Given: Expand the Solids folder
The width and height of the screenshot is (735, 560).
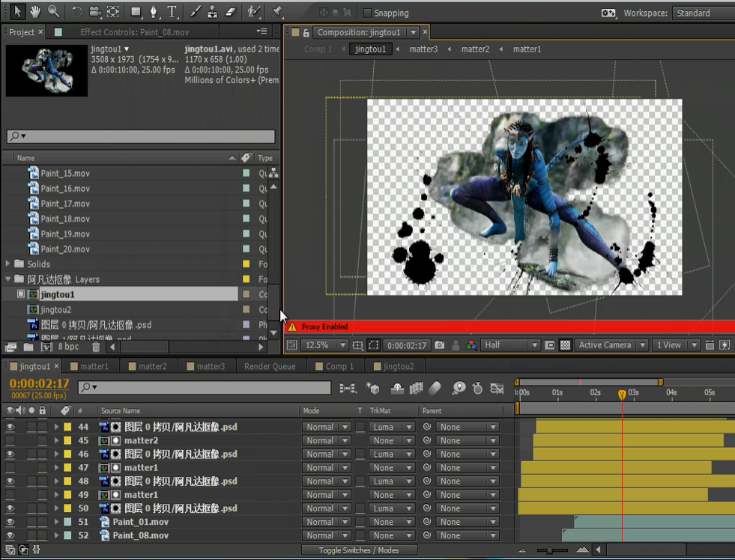Looking at the screenshot, I should tap(7, 264).
